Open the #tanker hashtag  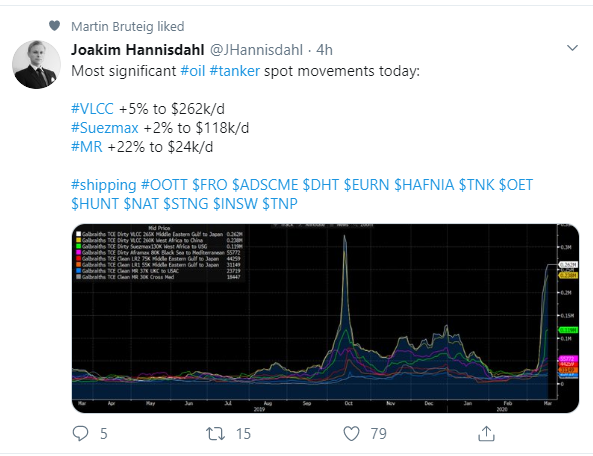tap(234, 71)
